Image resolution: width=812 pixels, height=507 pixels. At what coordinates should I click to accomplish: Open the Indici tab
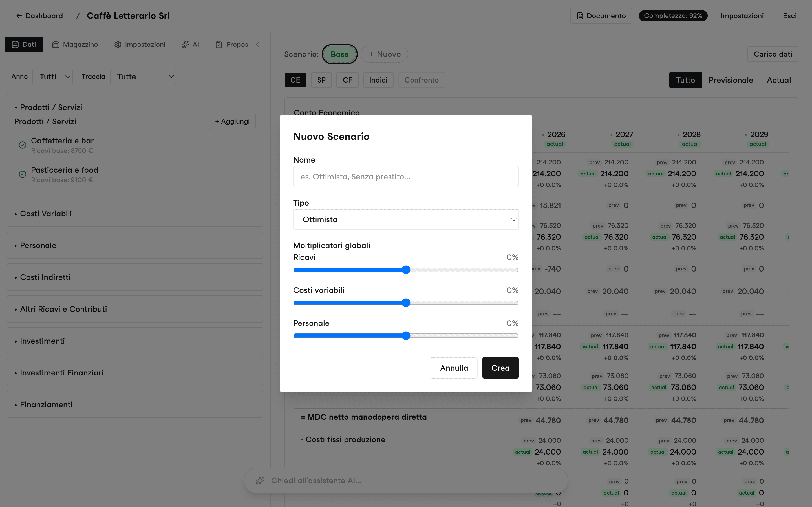coord(378,80)
